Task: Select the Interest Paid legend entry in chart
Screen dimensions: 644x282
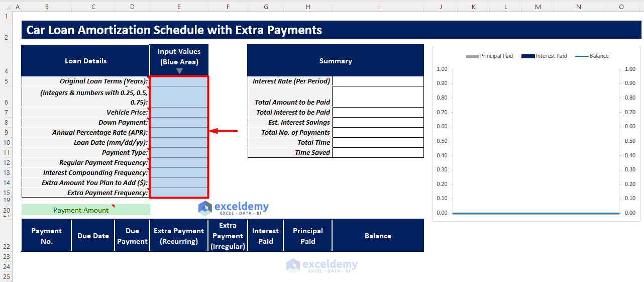Action: pos(545,56)
